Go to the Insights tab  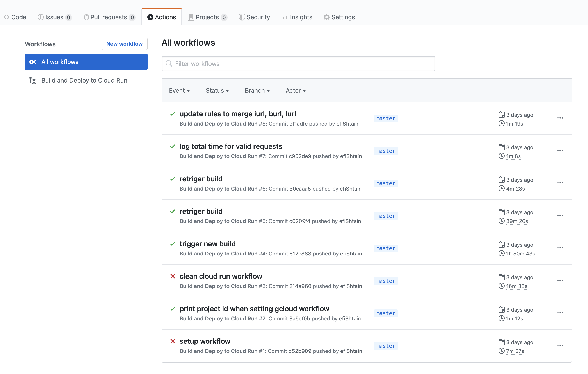click(297, 17)
